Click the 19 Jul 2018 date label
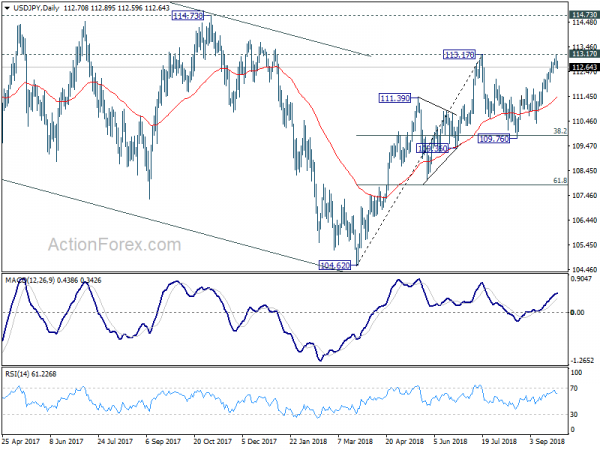 point(499,442)
